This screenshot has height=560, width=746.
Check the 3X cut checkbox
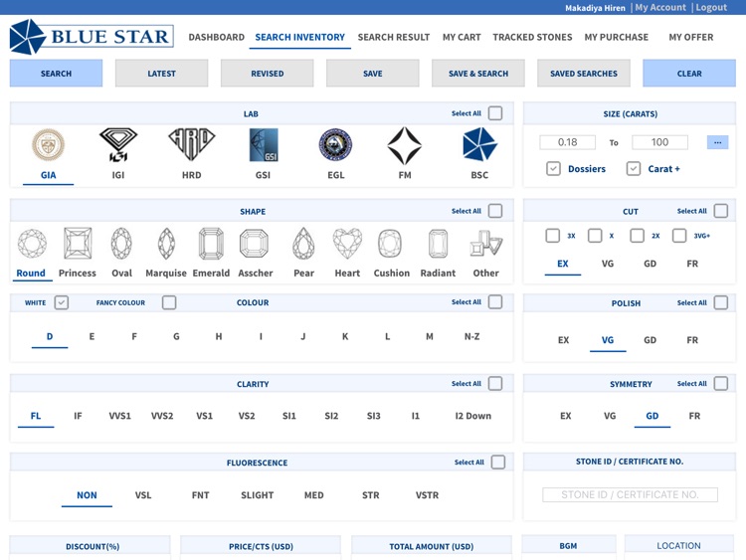tap(552, 236)
